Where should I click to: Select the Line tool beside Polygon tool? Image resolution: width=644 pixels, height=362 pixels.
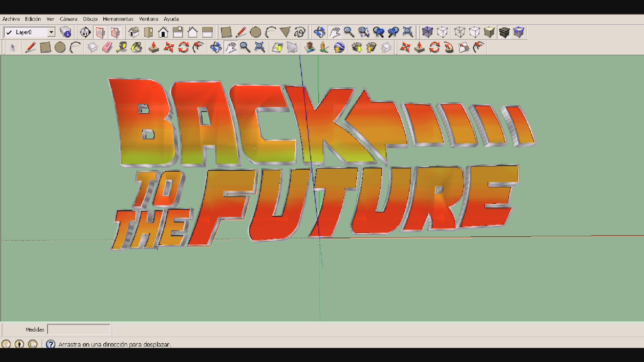coord(241,32)
